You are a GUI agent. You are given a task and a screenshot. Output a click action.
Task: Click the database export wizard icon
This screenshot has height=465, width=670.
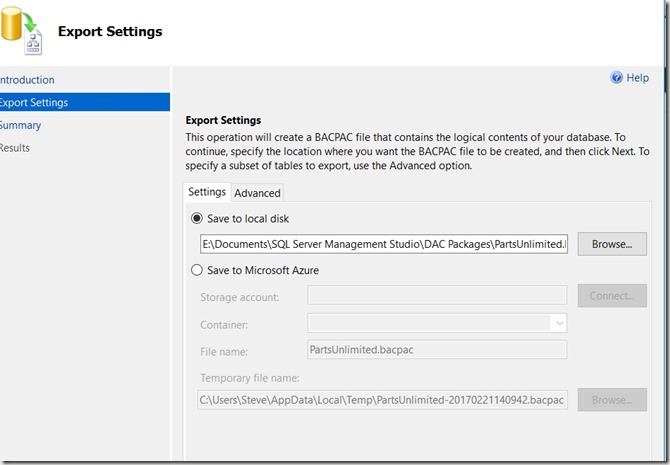click(22, 28)
